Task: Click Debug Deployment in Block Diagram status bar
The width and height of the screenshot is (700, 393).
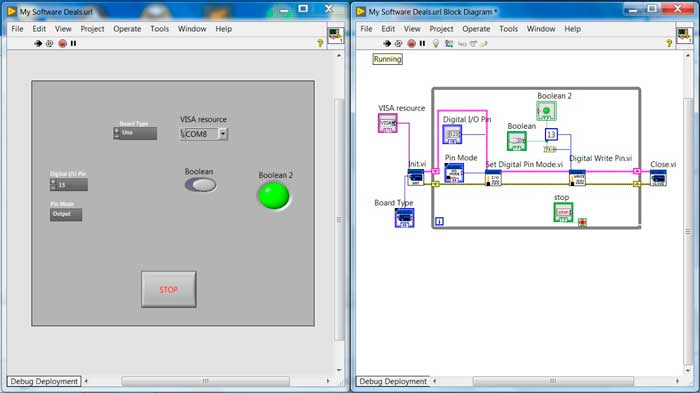Action: click(x=393, y=381)
